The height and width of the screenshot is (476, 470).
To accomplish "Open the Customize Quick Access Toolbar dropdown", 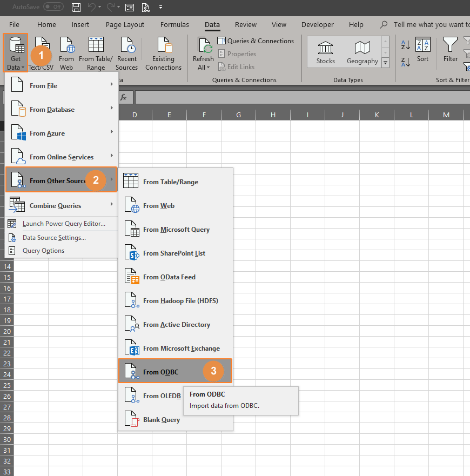I will pos(160,7).
